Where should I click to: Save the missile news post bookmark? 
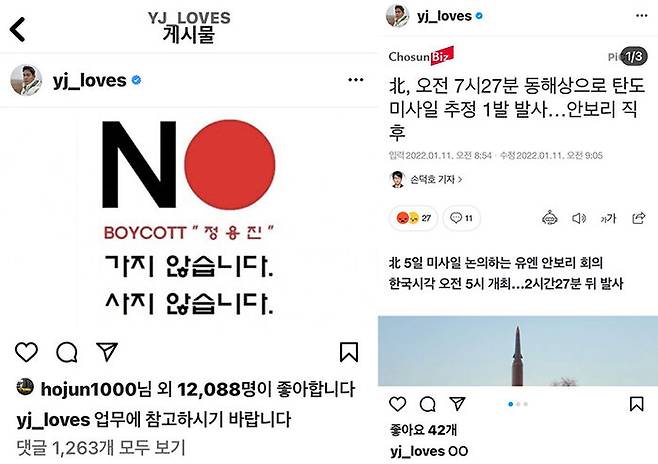click(636, 404)
